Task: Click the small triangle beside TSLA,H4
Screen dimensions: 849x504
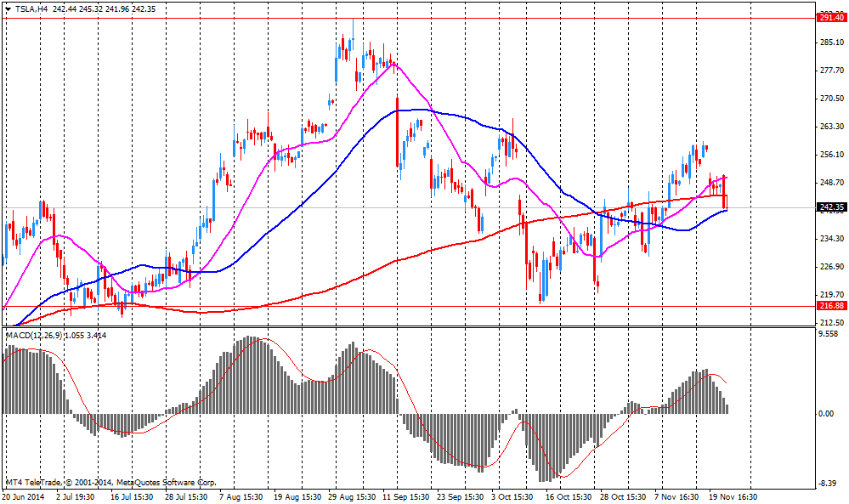Action: pyautogui.click(x=8, y=8)
